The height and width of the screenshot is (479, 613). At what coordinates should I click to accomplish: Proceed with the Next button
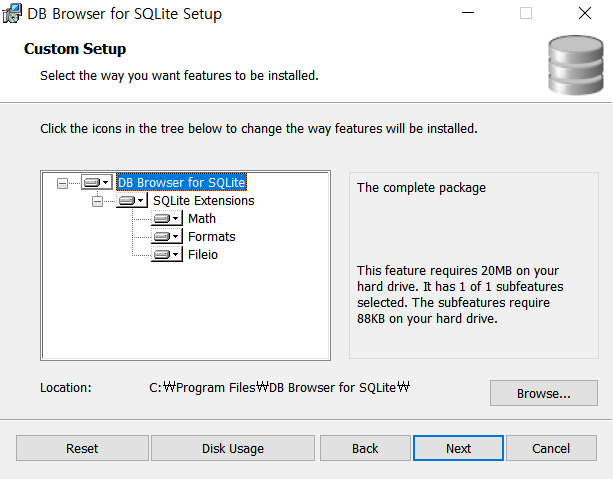point(458,448)
